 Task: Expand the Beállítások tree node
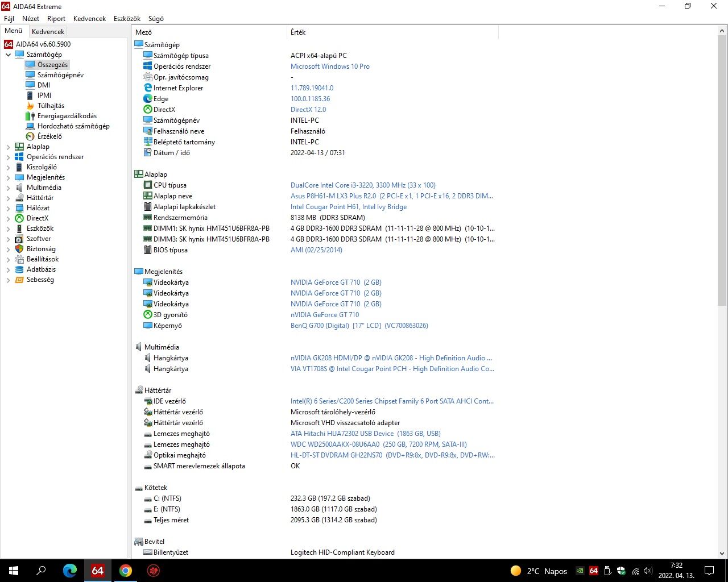[8, 259]
